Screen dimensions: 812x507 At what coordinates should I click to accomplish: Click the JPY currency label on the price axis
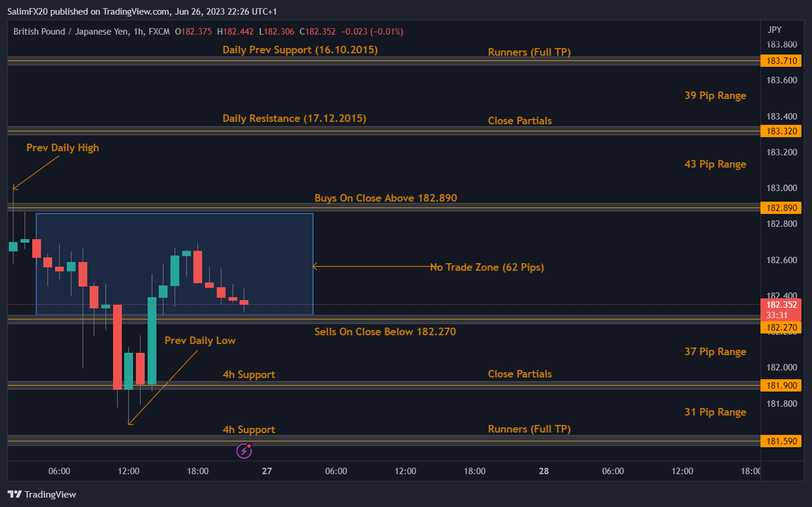coord(774,30)
